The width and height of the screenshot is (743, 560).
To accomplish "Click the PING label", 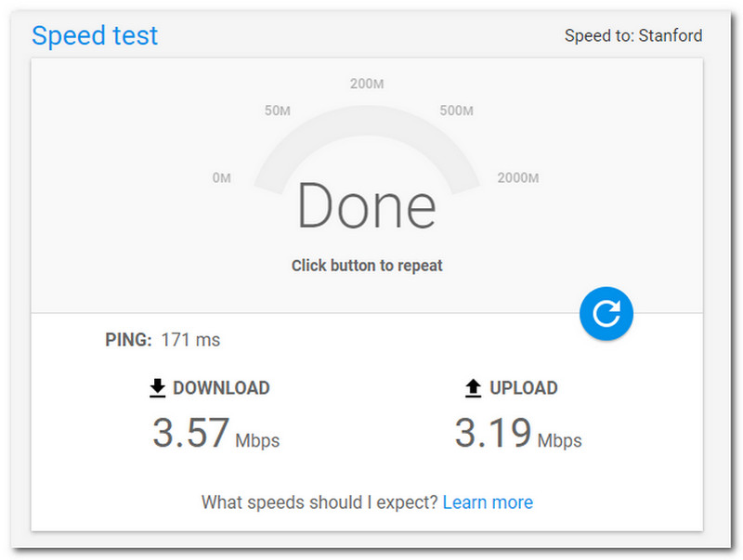I will point(128,340).
